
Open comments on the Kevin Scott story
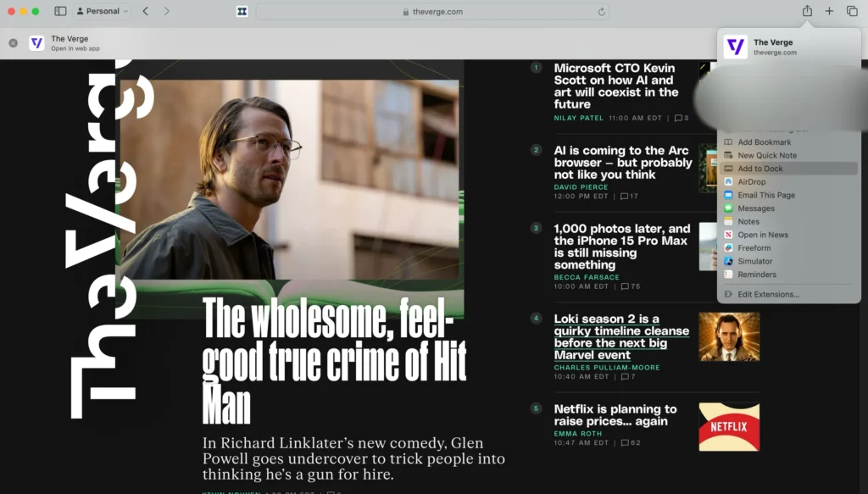[682, 118]
